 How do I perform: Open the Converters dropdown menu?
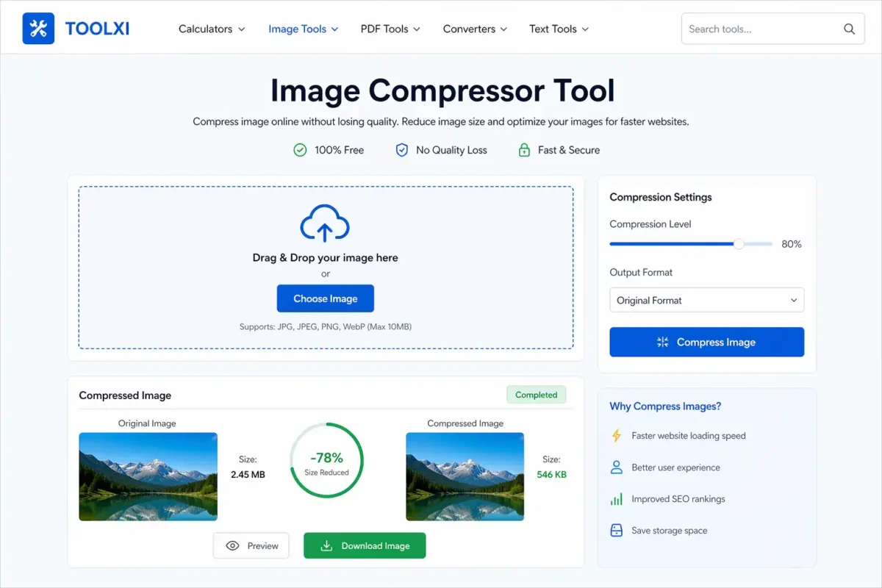point(475,29)
